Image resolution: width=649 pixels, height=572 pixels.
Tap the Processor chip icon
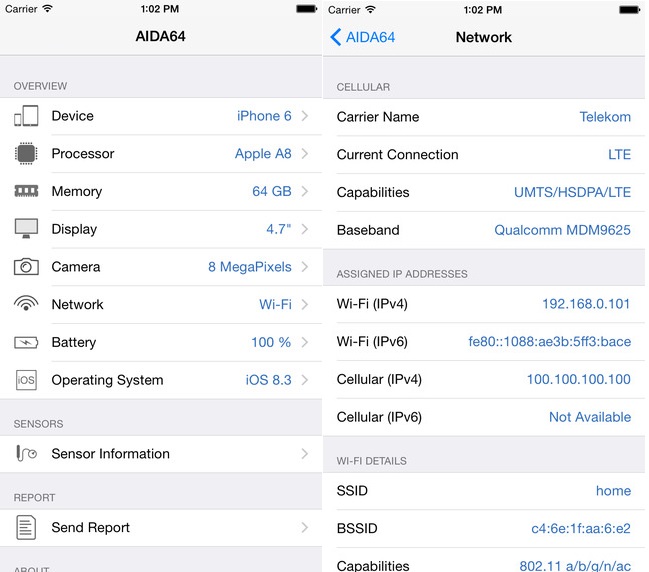[26, 154]
